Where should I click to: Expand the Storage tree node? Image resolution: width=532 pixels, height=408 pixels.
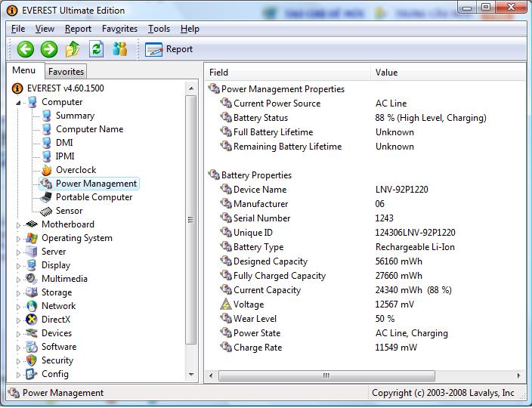[x=20, y=292]
